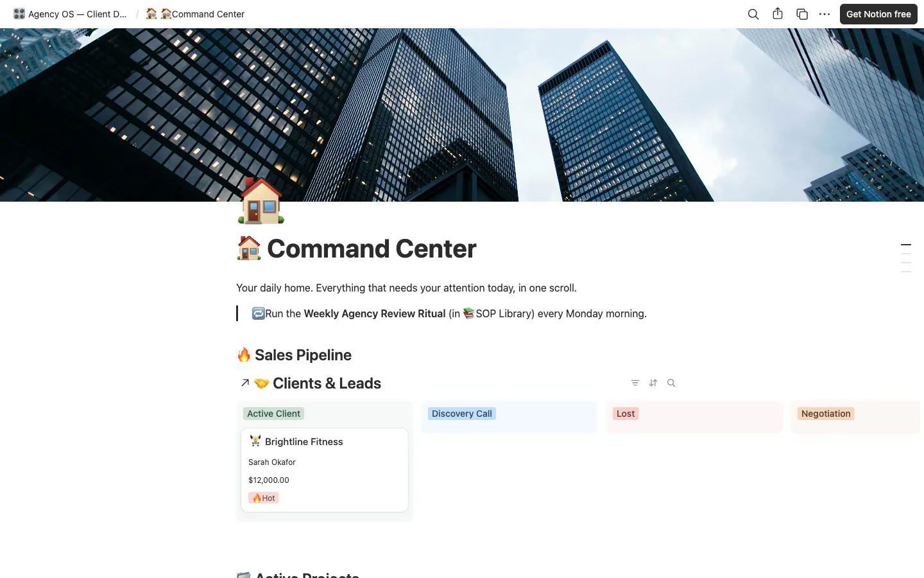The height and width of the screenshot is (578, 924).
Task: Click the filter icon in Clients & Leads
Action: 635,383
